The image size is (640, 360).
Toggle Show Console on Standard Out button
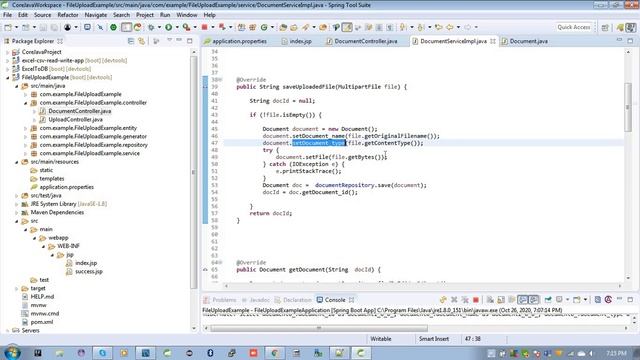(522, 300)
